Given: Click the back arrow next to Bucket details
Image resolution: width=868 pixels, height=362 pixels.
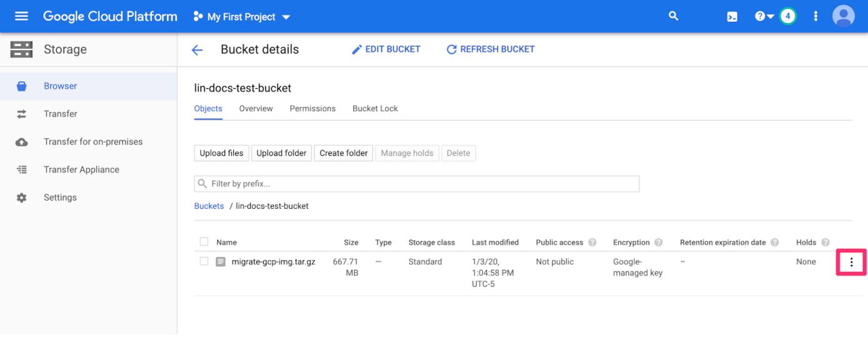Looking at the screenshot, I should [198, 49].
